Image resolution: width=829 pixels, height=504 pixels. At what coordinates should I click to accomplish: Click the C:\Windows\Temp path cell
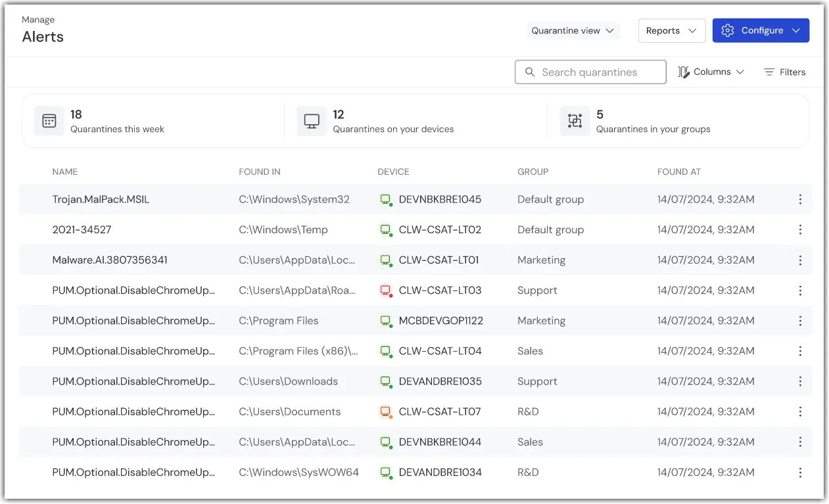pos(283,229)
